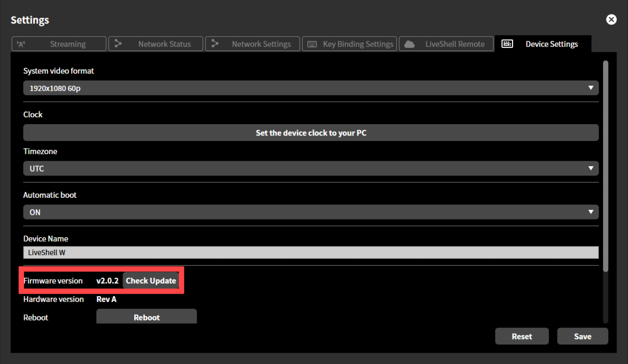Switch to the Streaming tab

(68, 44)
